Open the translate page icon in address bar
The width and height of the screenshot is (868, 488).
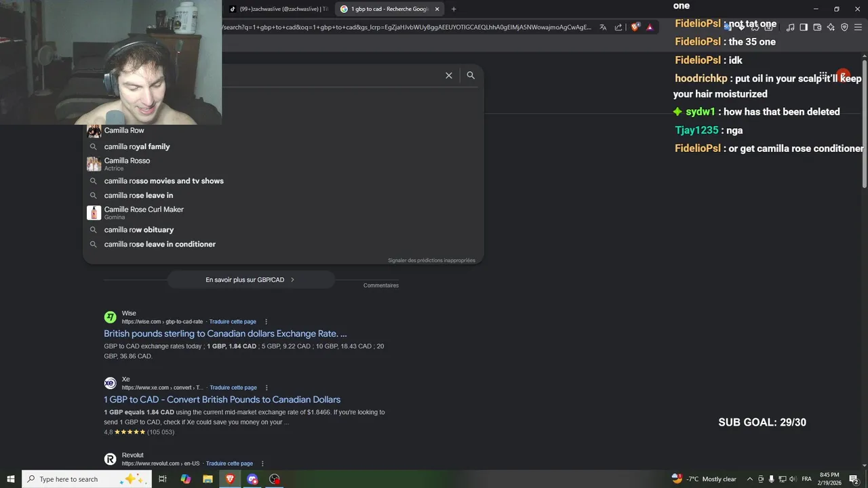[603, 27]
